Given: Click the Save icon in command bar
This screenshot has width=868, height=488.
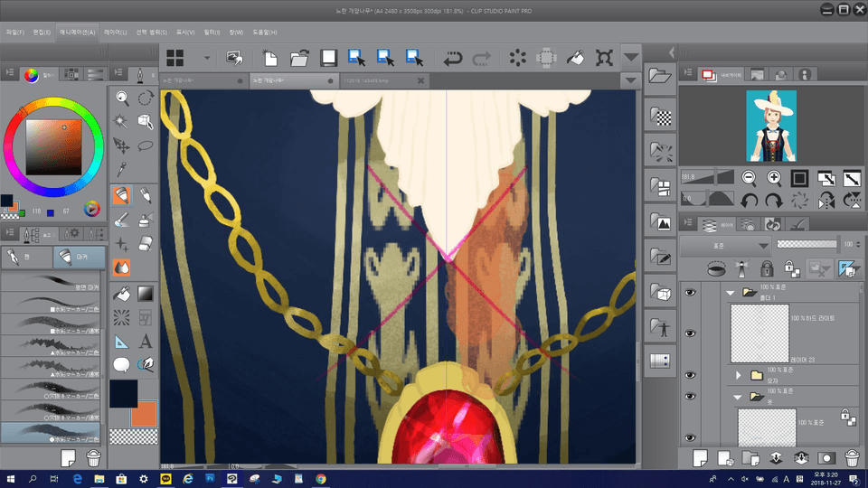Looking at the screenshot, I should pyautogui.click(x=328, y=58).
